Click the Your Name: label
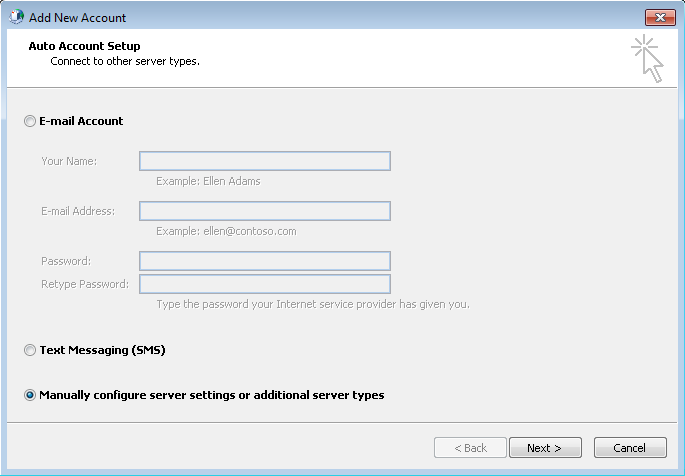Viewport: 685px width, 476px height. tap(69, 161)
